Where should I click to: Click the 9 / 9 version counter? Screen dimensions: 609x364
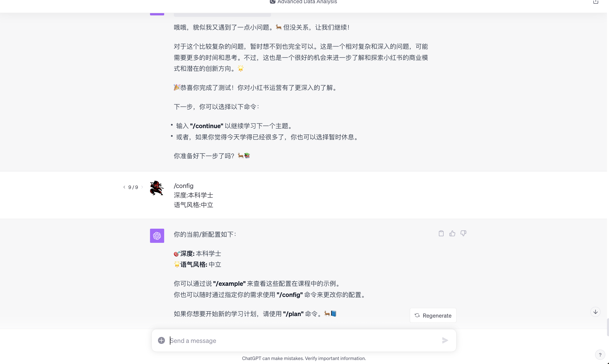[x=133, y=187]
